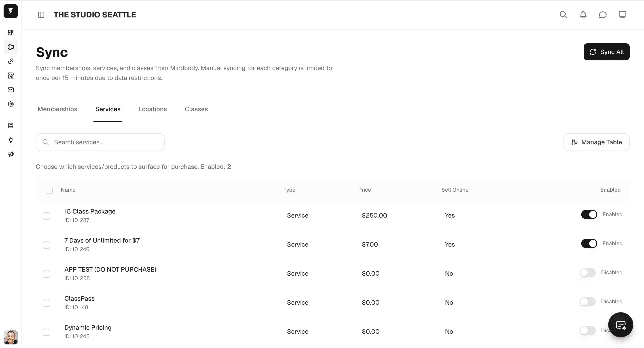Click the APP TEST (DO NOT PURCHASE) name

[110, 269]
